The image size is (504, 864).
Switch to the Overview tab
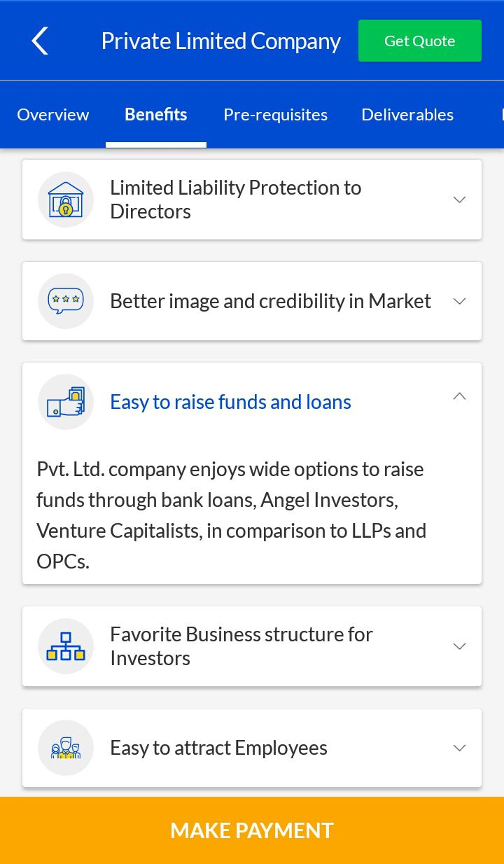(x=53, y=114)
